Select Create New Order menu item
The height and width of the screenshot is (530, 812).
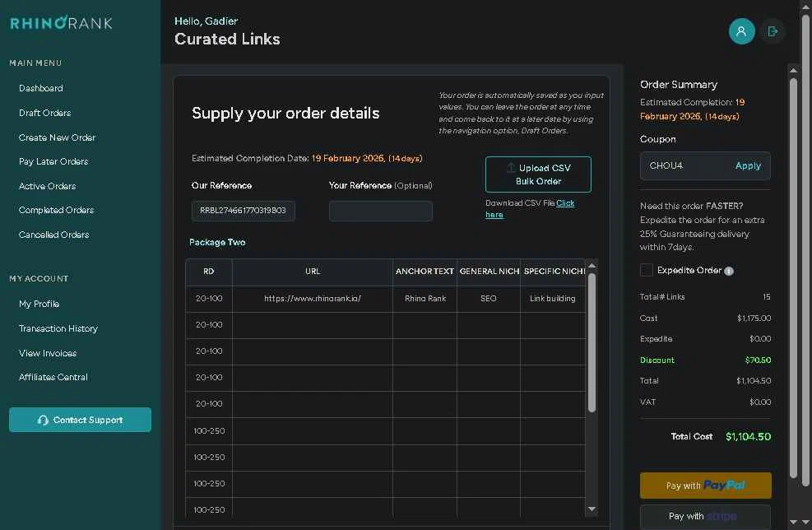pyautogui.click(x=57, y=137)
